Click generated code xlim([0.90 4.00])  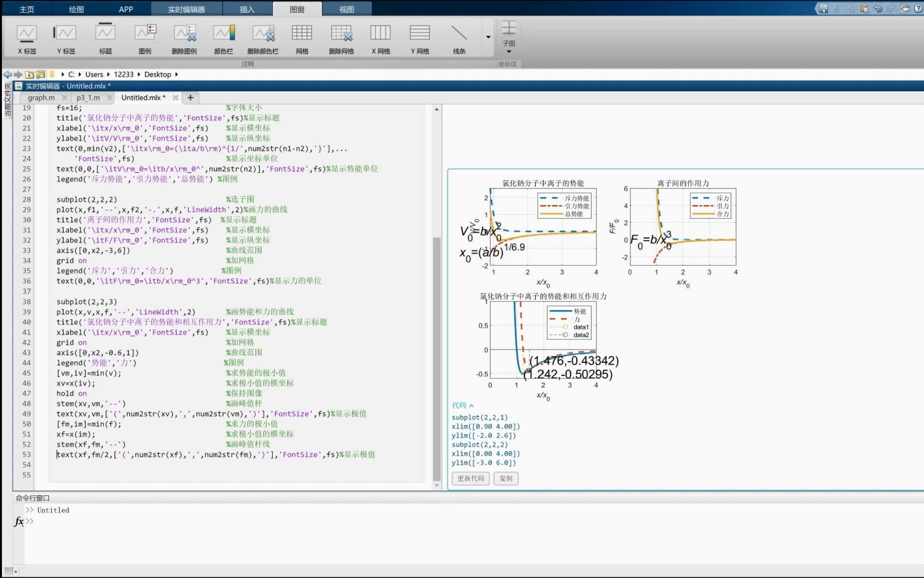coord(486,427)
